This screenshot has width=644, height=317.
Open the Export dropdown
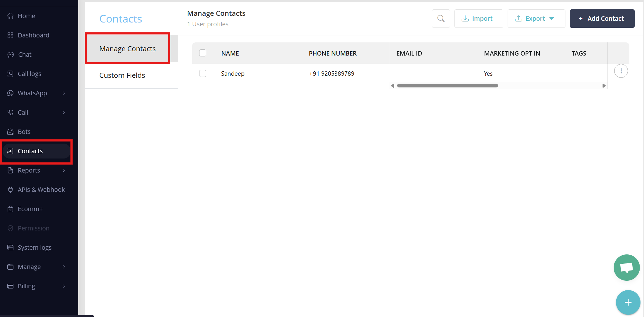[536, 18]
